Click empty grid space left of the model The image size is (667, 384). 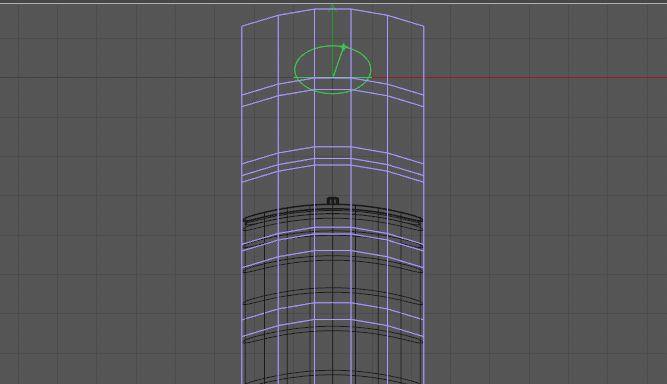[x=119, y=213]
